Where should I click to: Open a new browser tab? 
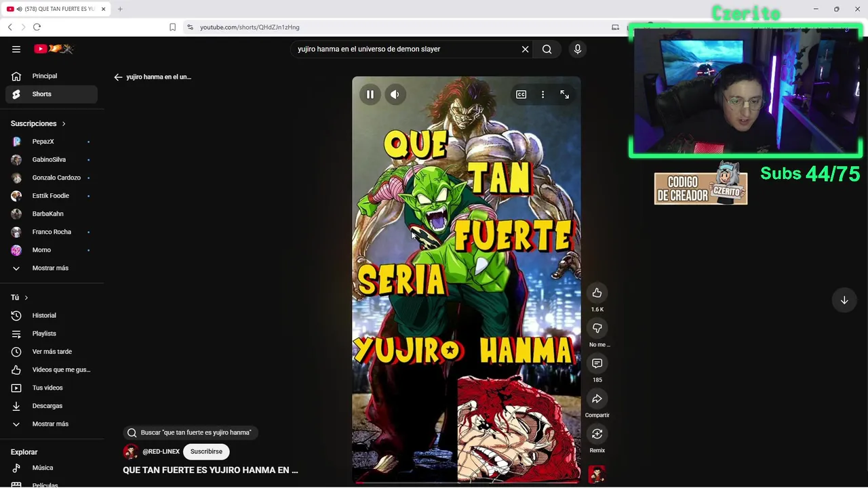click(120, 9)
